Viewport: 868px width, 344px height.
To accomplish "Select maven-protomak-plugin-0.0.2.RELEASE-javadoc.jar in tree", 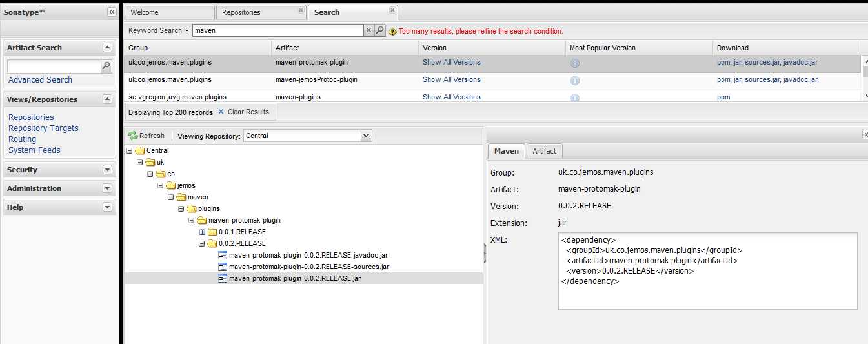I will point(308,255).
